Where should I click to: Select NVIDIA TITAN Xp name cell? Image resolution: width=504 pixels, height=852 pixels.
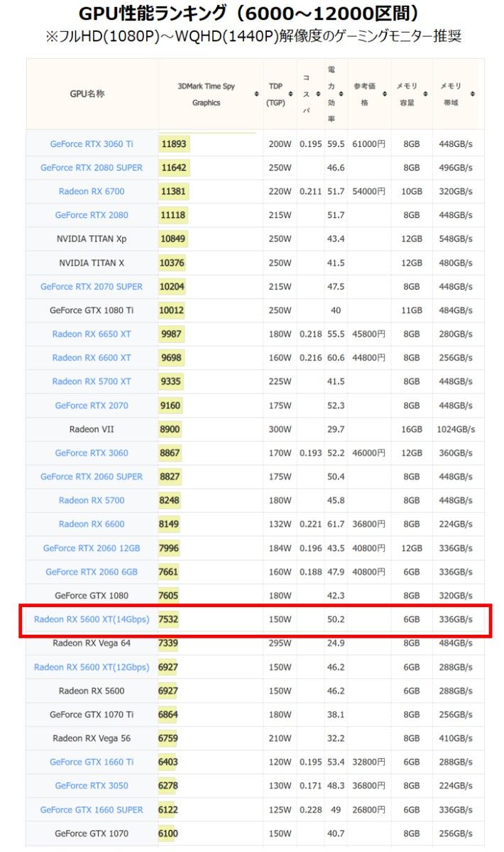click(92, 239)
